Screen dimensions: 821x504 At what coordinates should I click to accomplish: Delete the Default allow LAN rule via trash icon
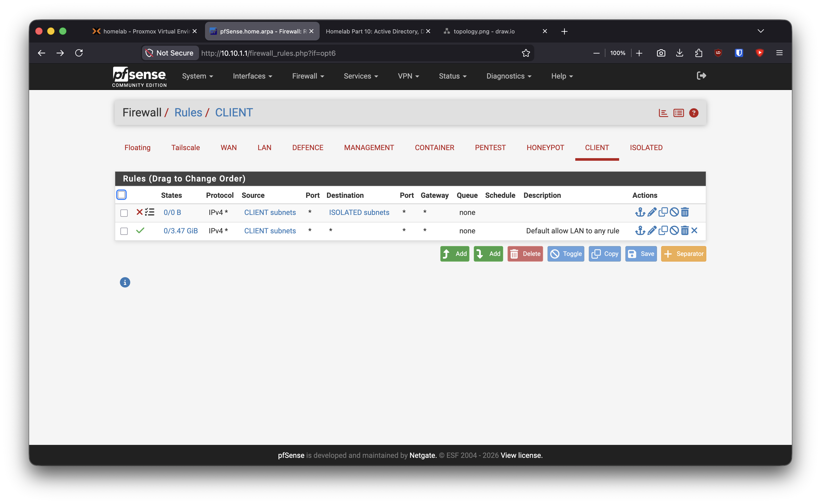coord(685,230)
